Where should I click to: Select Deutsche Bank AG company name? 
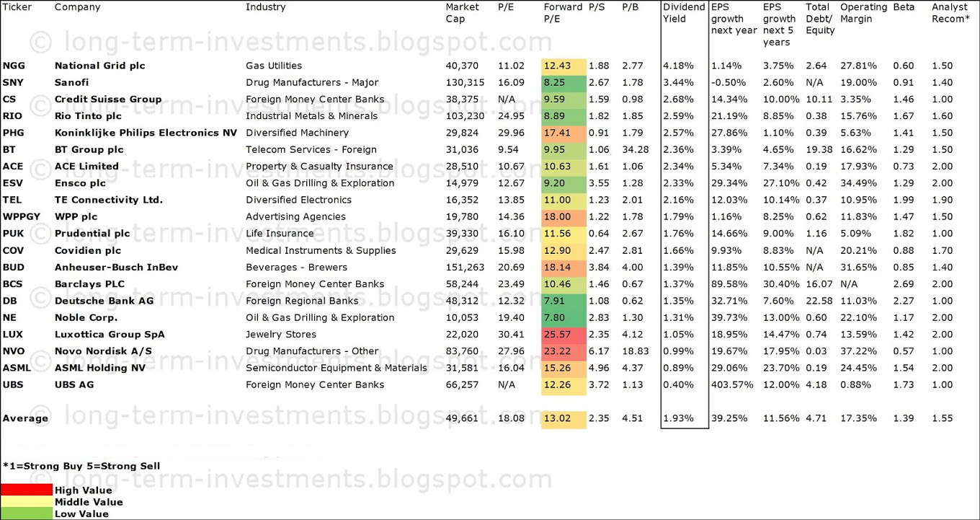click(x=104, y=301)
